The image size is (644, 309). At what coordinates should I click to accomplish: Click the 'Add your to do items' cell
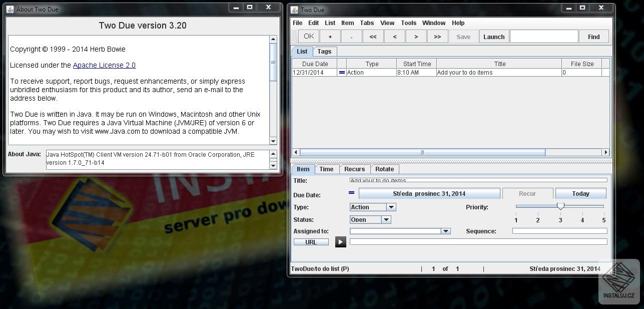click(499, 73)
